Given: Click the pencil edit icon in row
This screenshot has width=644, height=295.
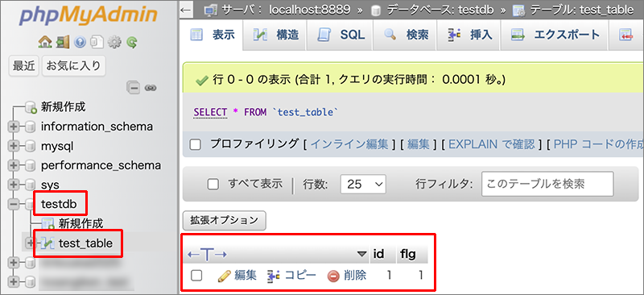Looking at the screenshot, I should [x=225, y=276].
